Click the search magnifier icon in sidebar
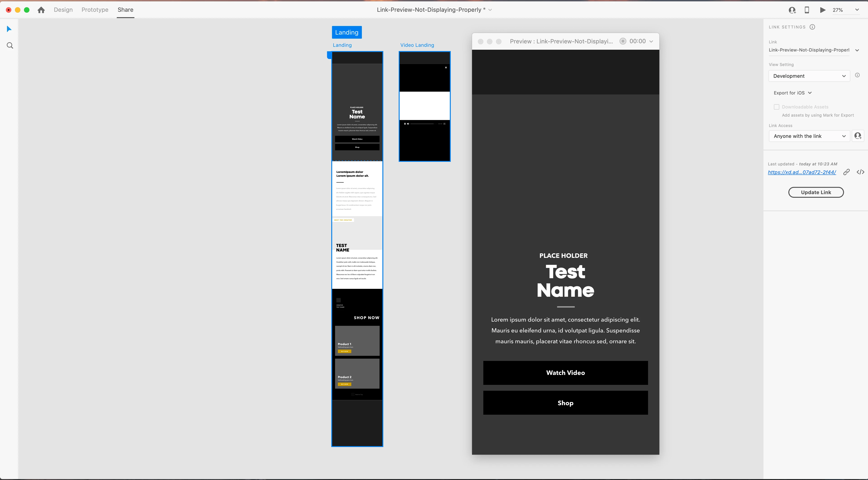The height and width of the screenshot is (480, 868). click(x=10, y=45)
